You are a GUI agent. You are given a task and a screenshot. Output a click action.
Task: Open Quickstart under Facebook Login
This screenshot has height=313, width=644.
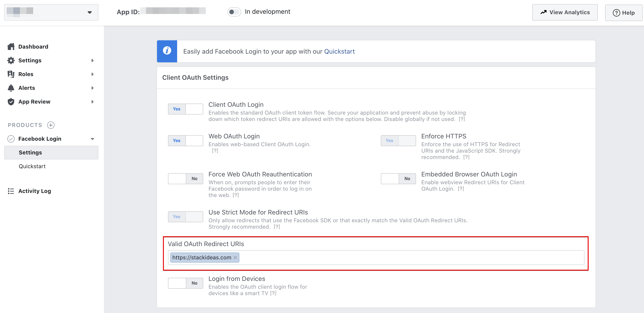(32, 166)
